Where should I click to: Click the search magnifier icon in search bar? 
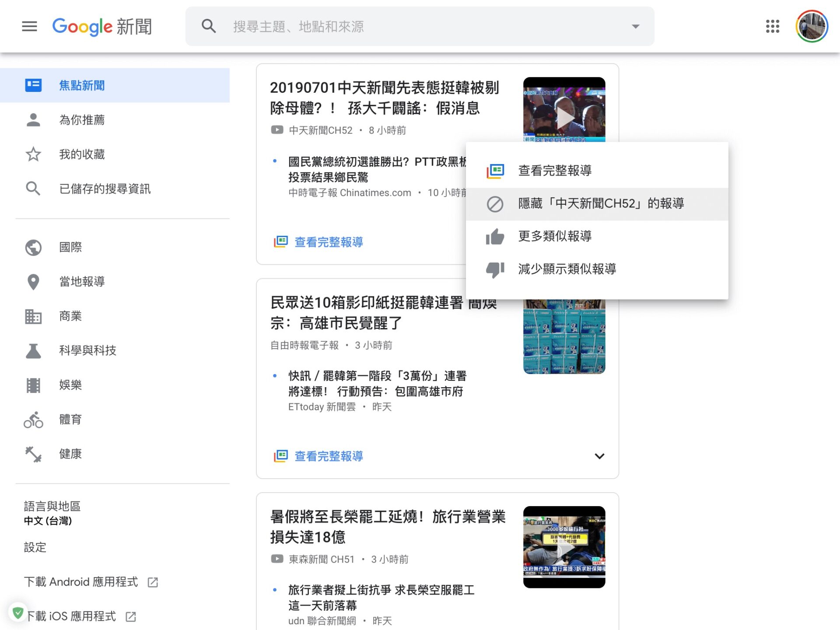(x=209, y=26)
